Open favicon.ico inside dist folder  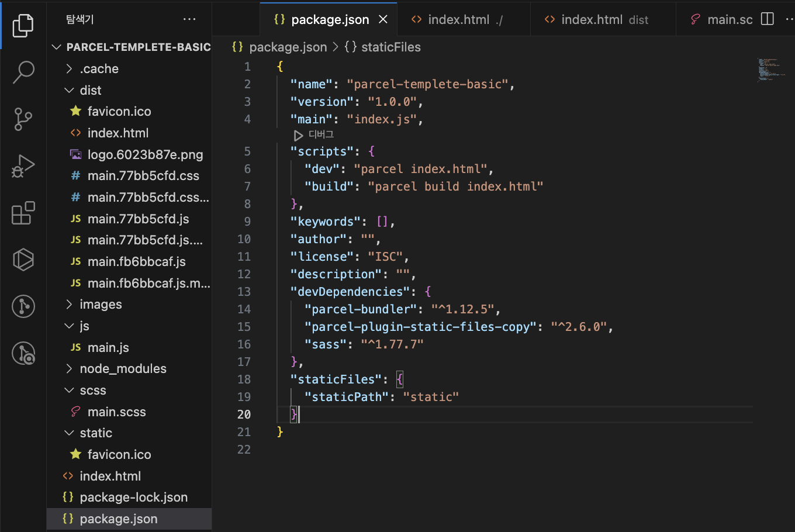pos(130,111)
